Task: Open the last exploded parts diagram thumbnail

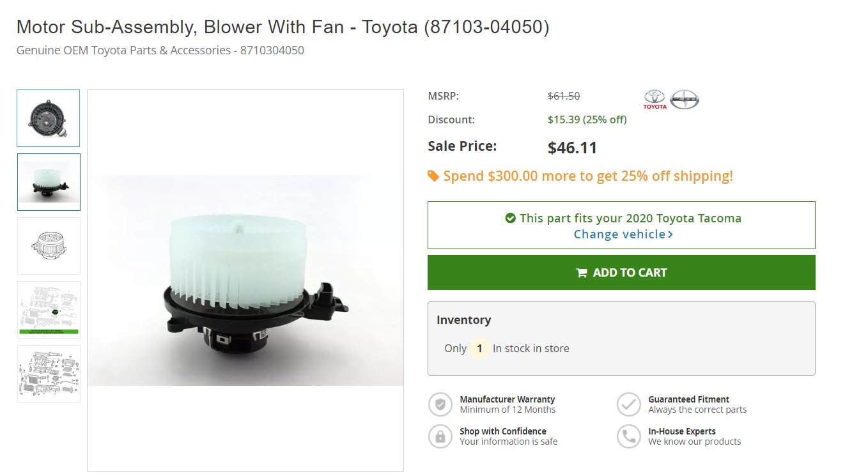Action: tap(49, 374)
